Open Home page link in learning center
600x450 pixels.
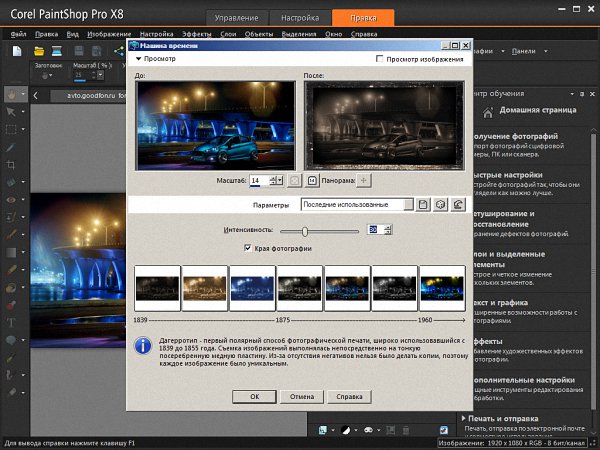tap(538, 110)
